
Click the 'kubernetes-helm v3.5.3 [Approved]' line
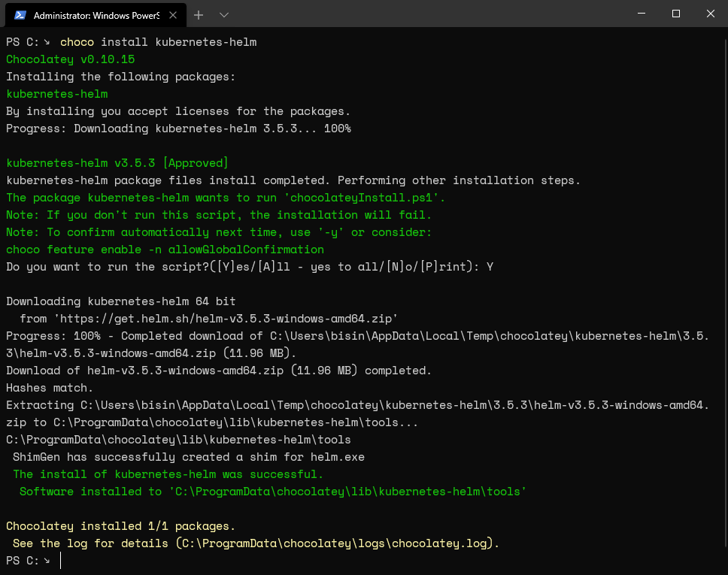coord(117,163)
